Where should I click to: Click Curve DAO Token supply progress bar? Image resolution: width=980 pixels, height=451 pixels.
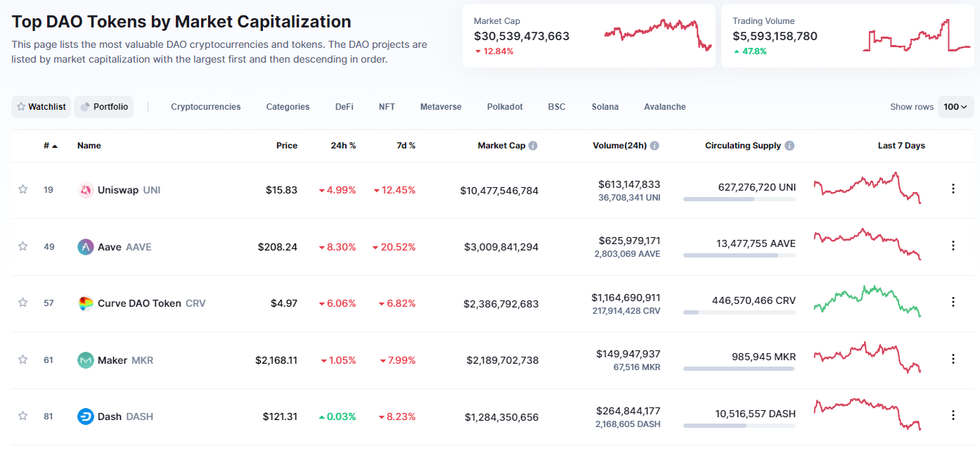point(740,312)
